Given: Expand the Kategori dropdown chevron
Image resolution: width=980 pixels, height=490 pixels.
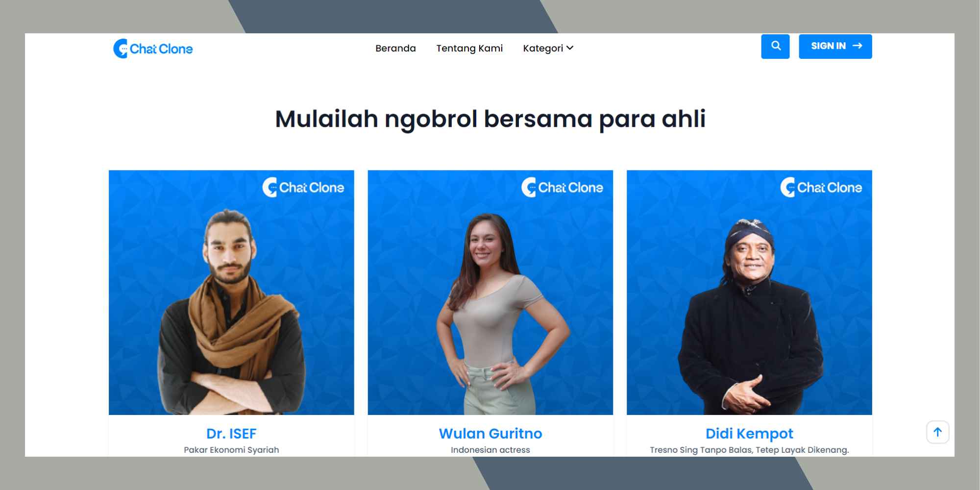Looking at the screenshot, I should [570, 48].
